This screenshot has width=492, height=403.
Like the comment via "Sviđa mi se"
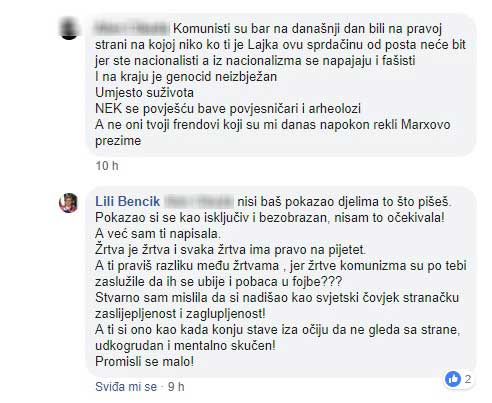126,387
